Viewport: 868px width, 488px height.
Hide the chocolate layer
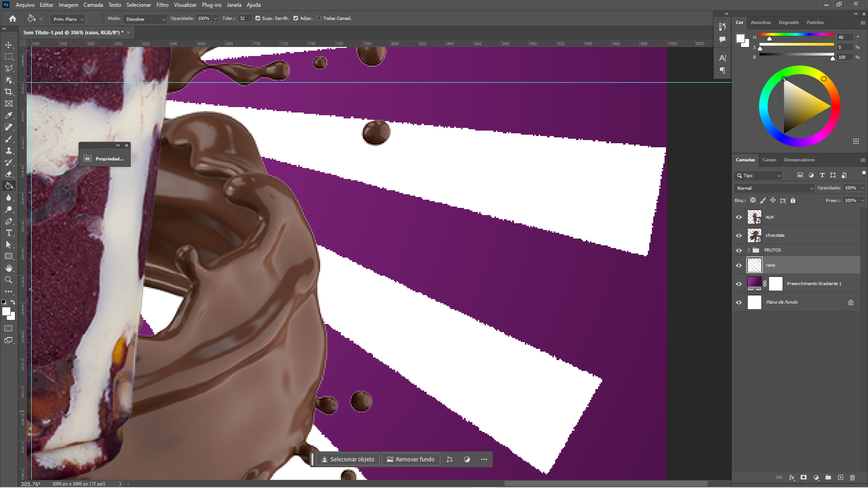[739, 235]
